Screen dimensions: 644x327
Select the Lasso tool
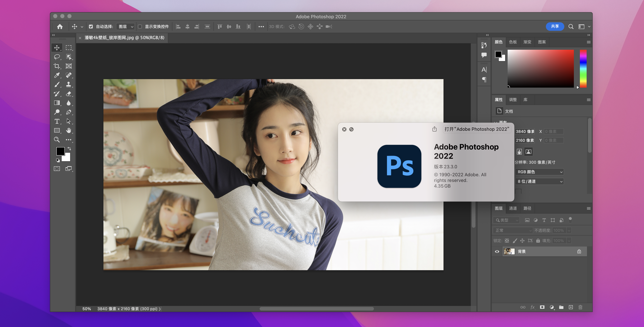(x=57, y=57)
